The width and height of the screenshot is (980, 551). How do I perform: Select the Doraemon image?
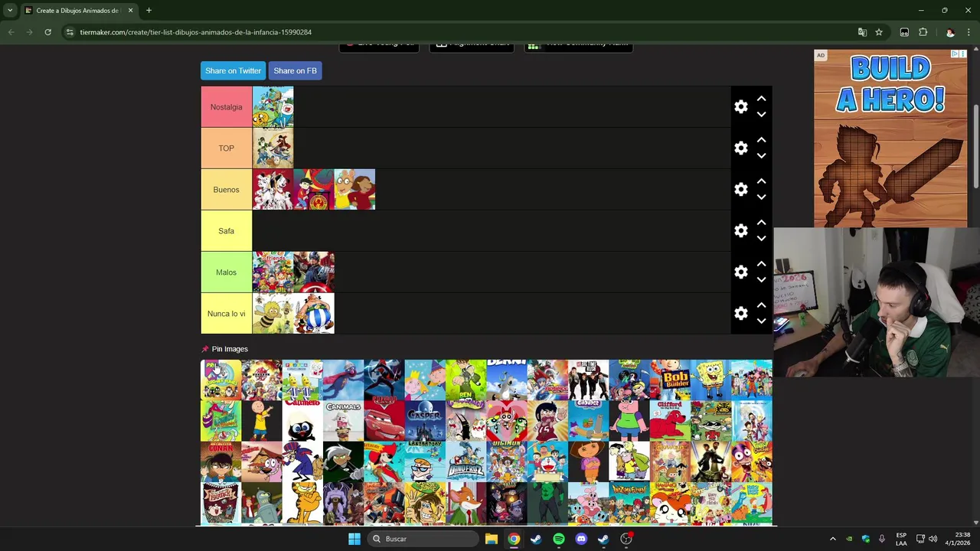[547, 462]
